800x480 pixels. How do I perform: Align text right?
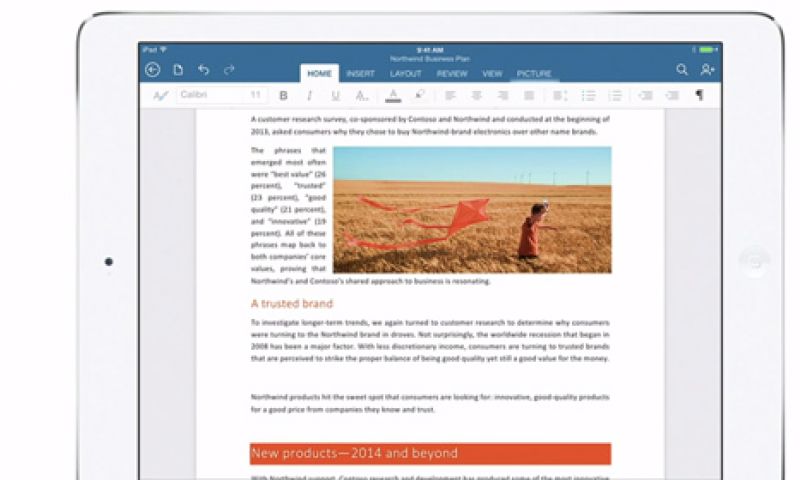503,95
